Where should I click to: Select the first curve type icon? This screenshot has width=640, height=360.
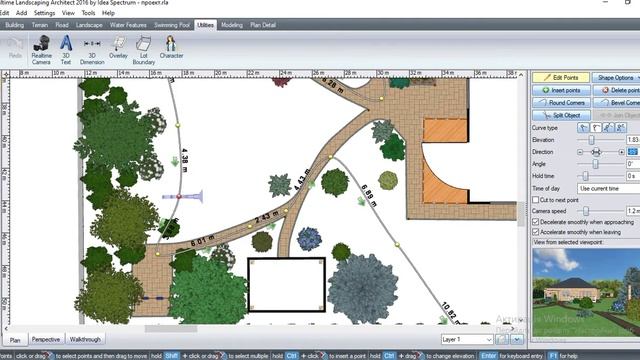tap(583, 128)
